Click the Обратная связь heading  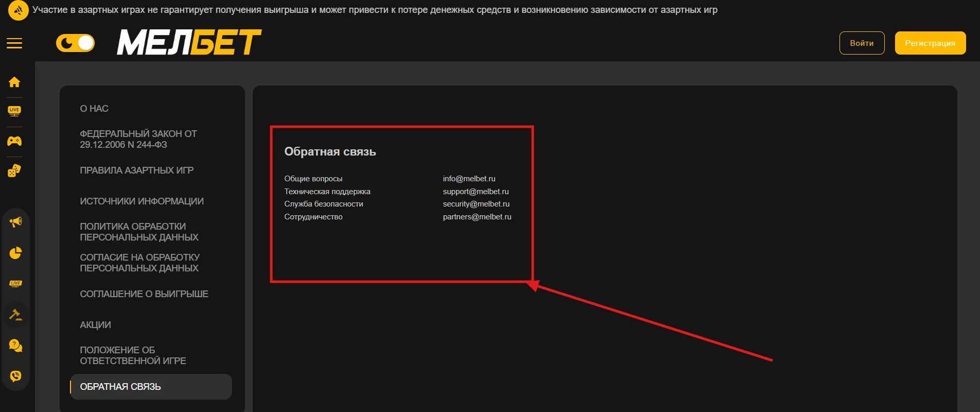click(x=330, y=151)
